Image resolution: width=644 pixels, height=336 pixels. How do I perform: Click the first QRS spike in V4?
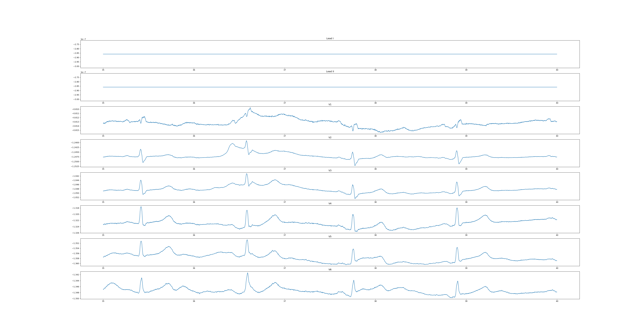141,207
